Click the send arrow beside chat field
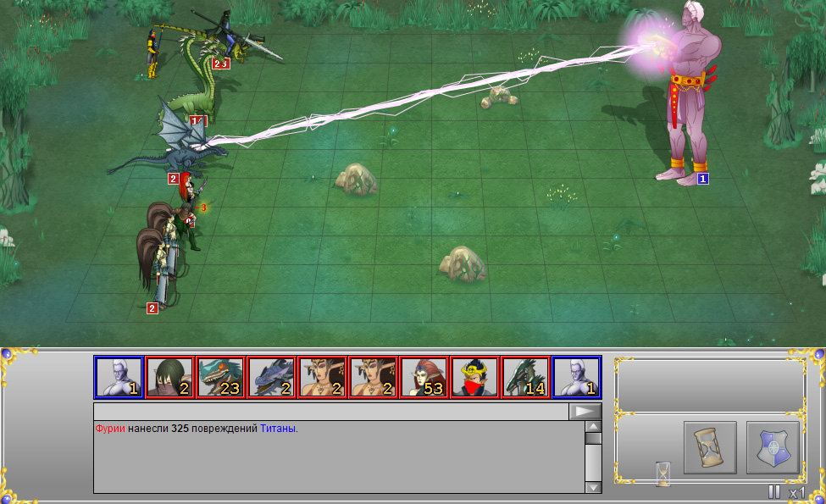The width and height of the screenshot is (826, 504). 585,412
